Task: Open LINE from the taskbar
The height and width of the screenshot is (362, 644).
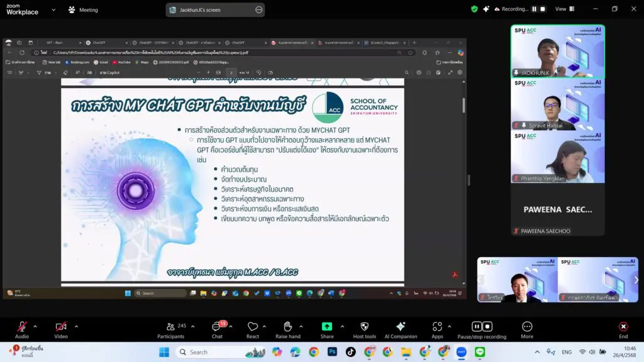Action: 480,352
